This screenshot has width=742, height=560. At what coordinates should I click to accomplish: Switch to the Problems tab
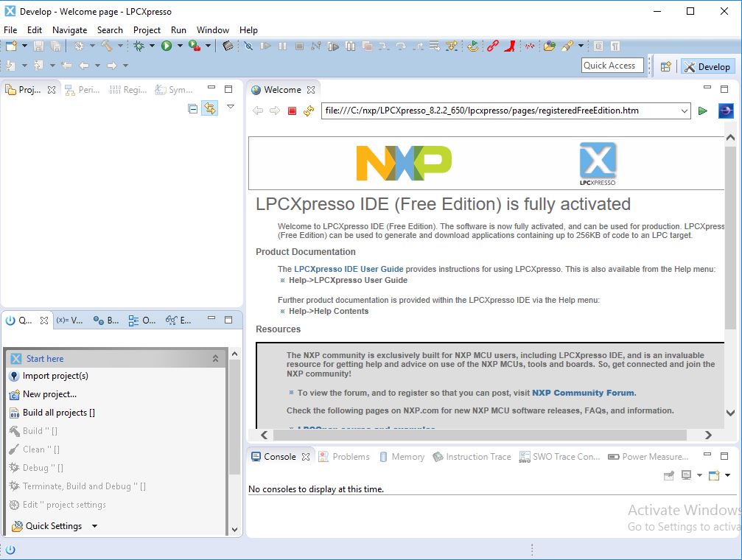pos(344,457)
